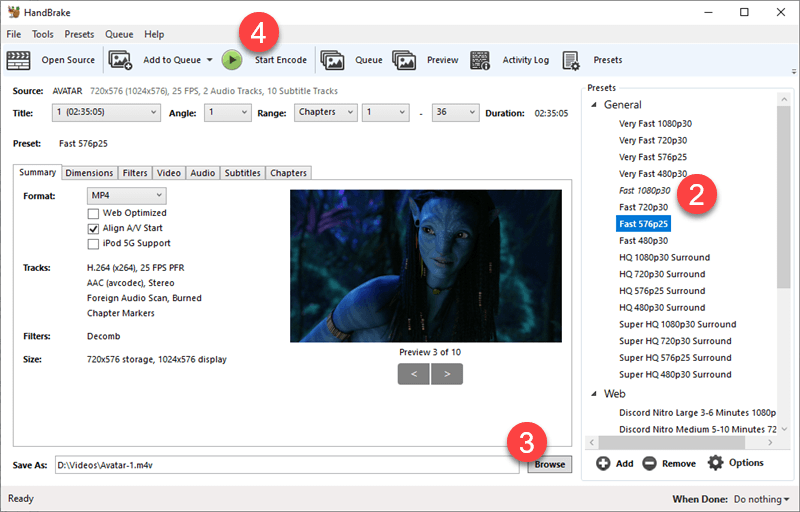Click the Open Source clapperboard icon
The height and width of the screenshot is (512, 800).
pos(18,60)
